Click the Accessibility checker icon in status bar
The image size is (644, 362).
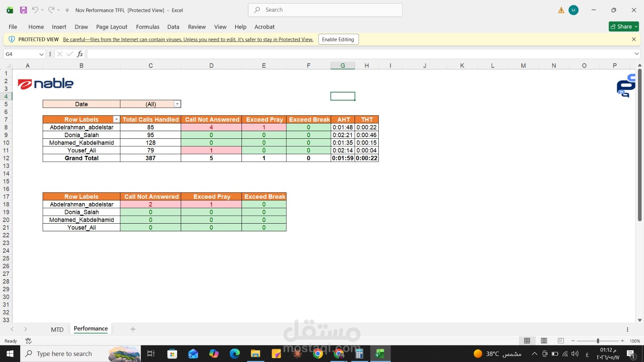pos(29,341)
